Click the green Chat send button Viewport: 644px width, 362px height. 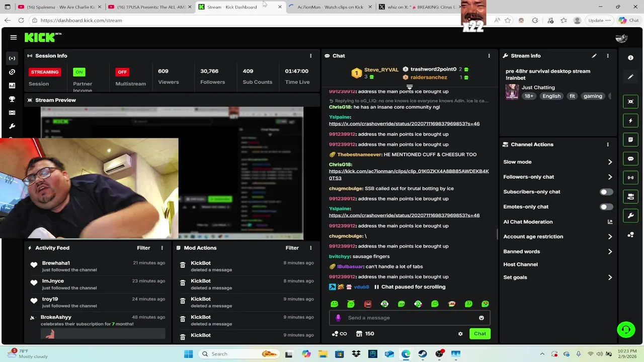coord(479,334)
